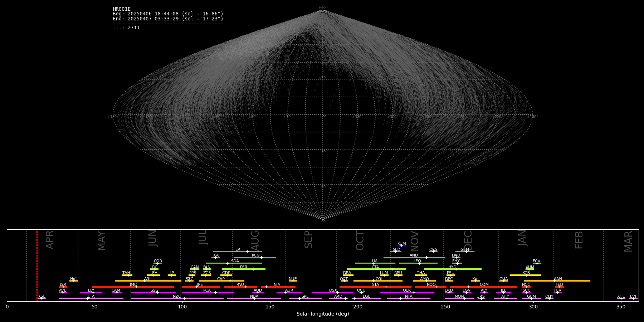Click the 200 tick on the longitude axis
Viewport: 644px width, 322px height.
tap(358, 307)
